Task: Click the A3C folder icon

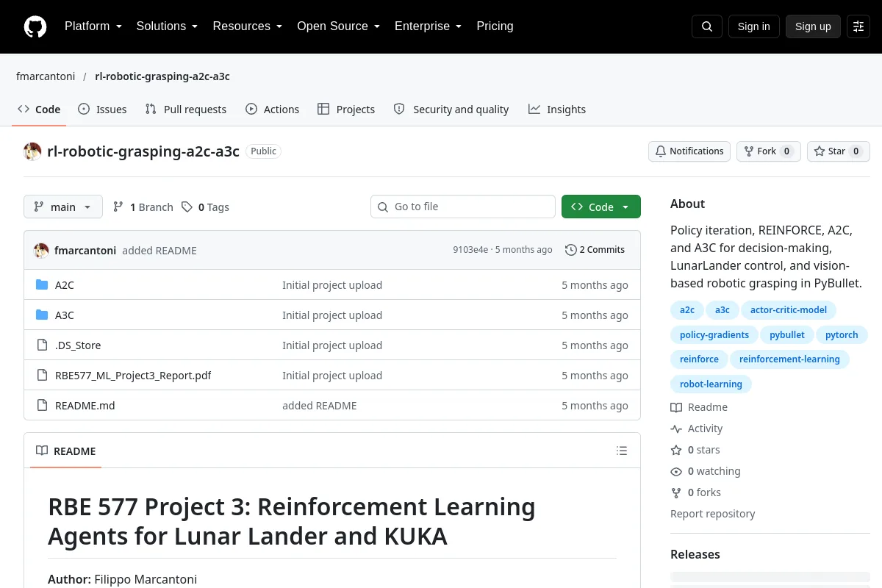Action: coord(42,315)
